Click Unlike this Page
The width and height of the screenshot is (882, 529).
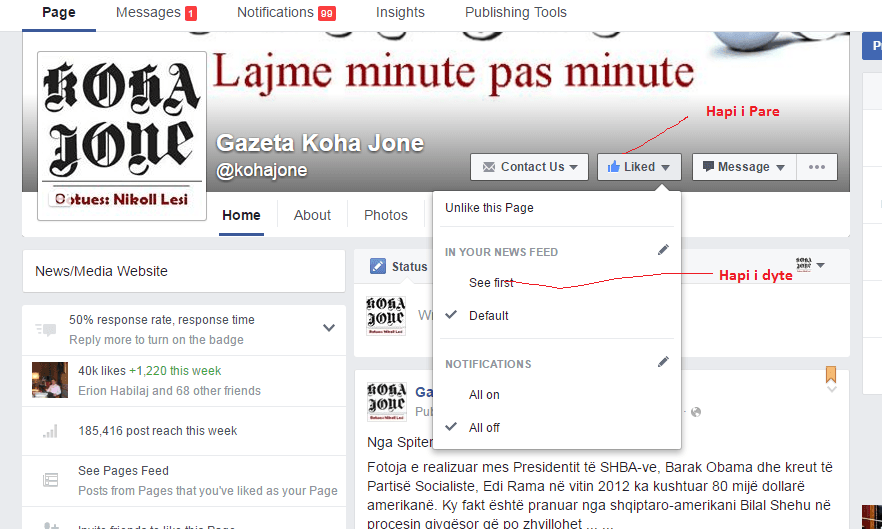489,208
